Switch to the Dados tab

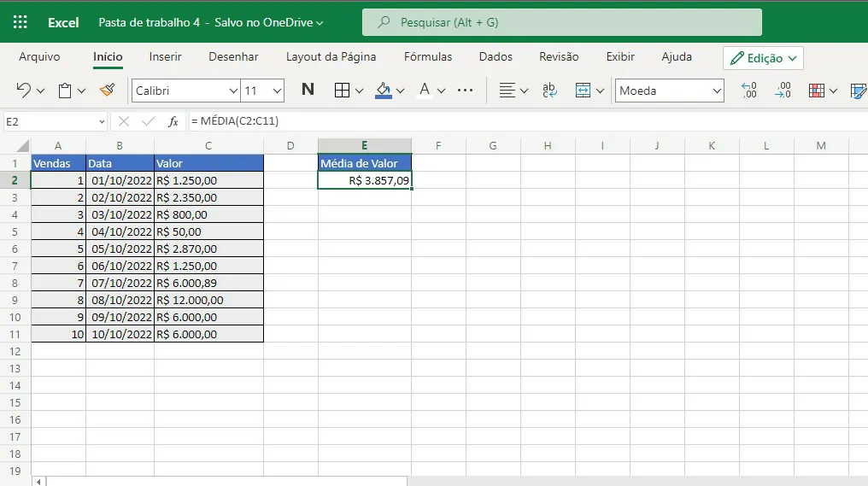coord(496,56)
